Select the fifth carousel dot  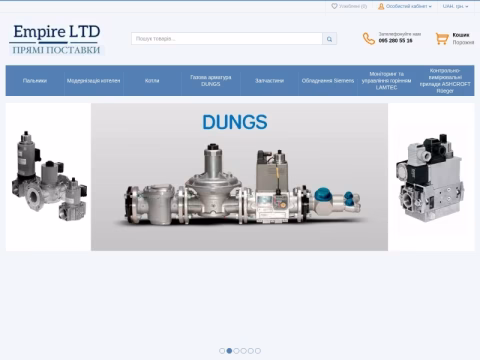coord(251,351)
